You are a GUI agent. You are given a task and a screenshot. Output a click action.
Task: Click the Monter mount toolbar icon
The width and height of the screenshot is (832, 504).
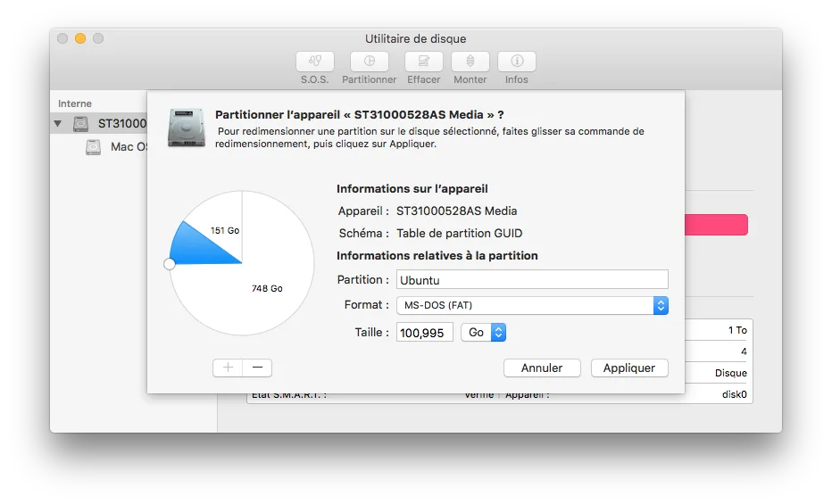click(470, 62)
